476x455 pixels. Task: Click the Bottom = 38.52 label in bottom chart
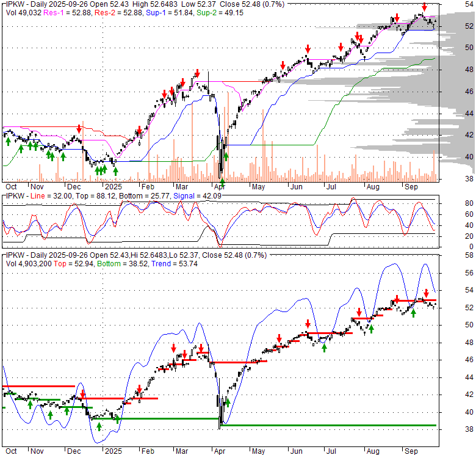pos(122,264)
